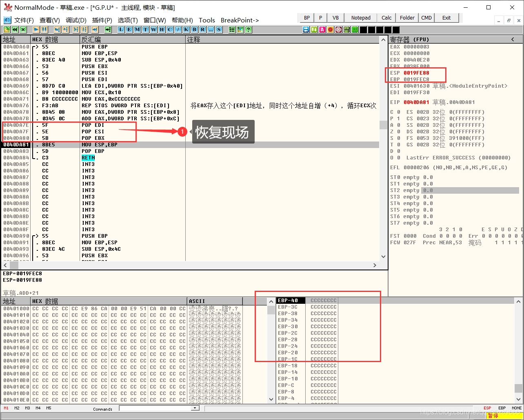Screen dimensions: 524x420
Task: Click the Notepad button
Action: [x=361, y=18]
